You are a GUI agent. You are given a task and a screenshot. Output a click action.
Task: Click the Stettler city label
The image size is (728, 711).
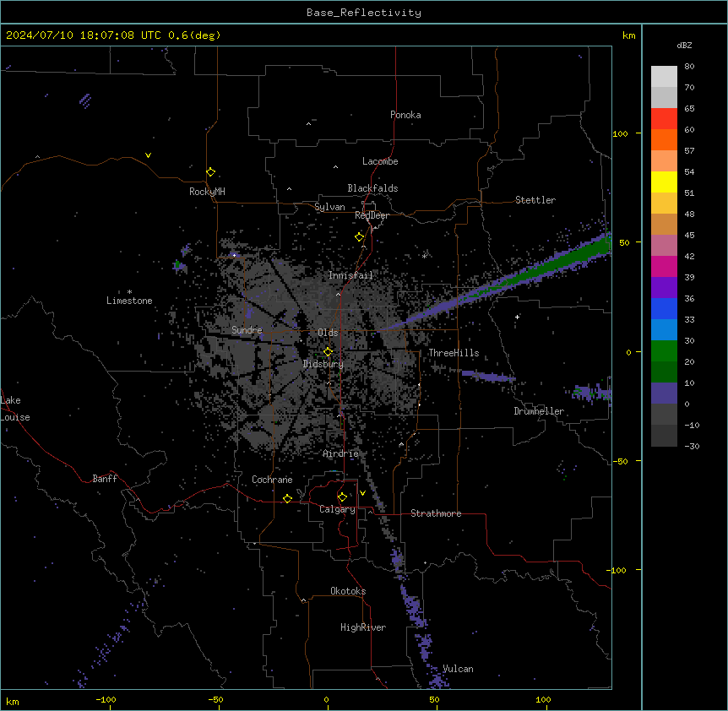click(x=535, y=200)
